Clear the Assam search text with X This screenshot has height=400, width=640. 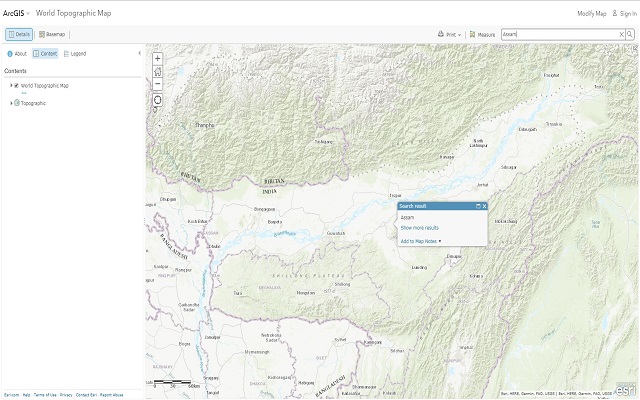tap(622, 35)
